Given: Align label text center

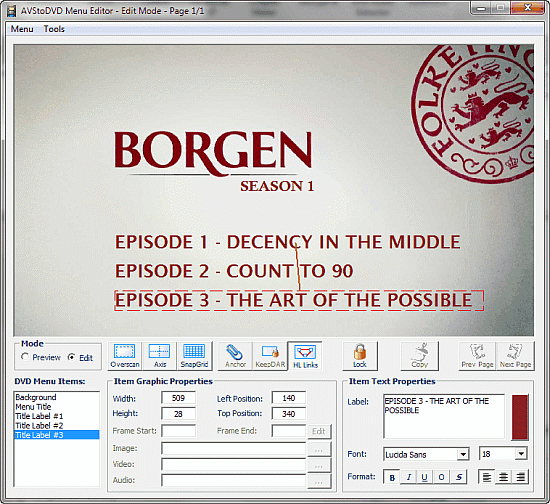Looking at the screenshot, I should coord(503,477).
